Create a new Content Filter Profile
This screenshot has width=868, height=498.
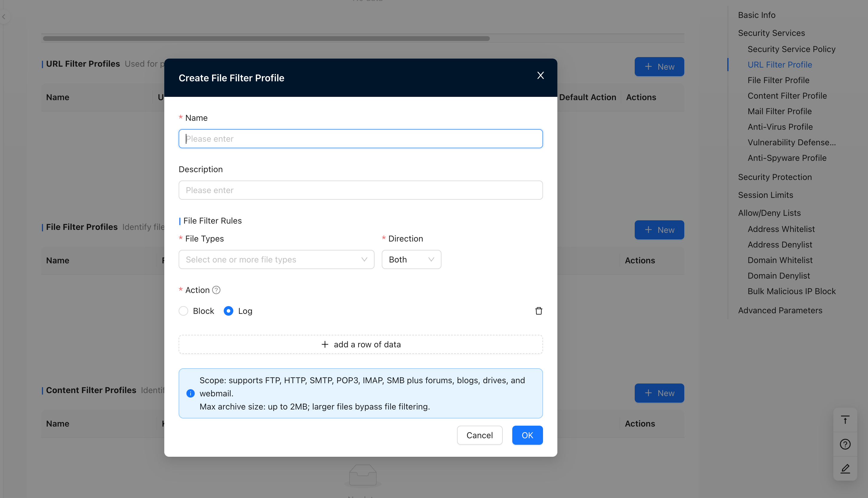coord(659,393)
